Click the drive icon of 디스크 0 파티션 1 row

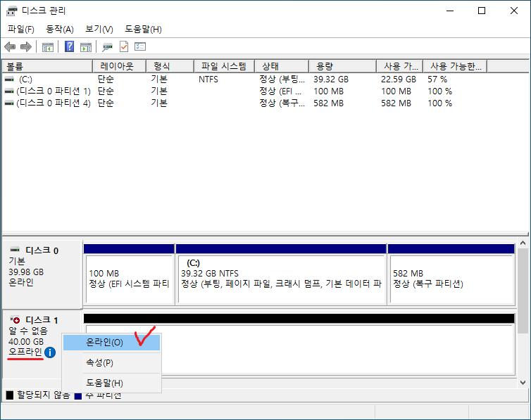tap(9, 91)
